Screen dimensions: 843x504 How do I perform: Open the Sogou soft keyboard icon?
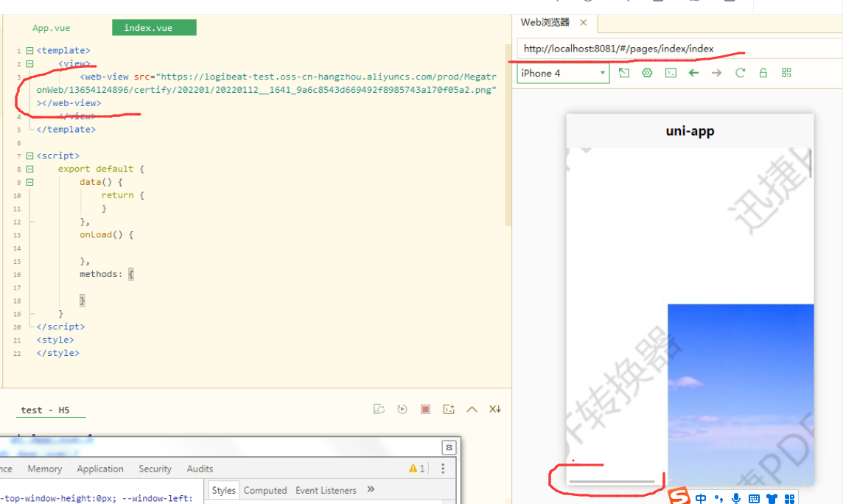(755, 499)
